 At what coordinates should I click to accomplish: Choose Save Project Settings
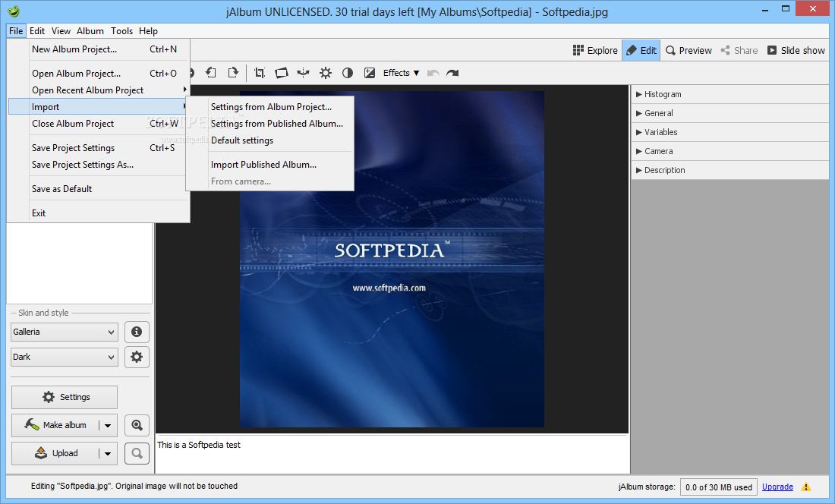point(99,148)
